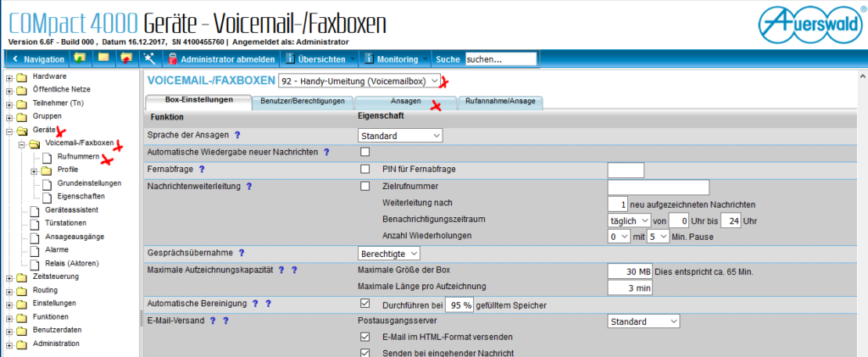Click second help icon for E-Mail-Versand
The width and height of the screenshot is (868, 357).
pyautogui.click(x=225, y=321)
